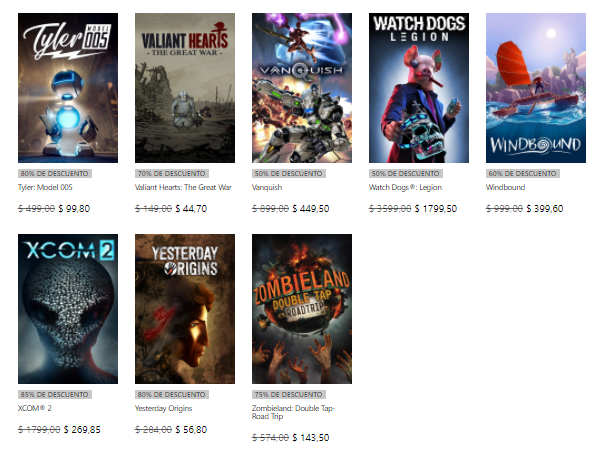Click the Yesterday Origins title text
The image size is (607, 455).
point(163,408)
